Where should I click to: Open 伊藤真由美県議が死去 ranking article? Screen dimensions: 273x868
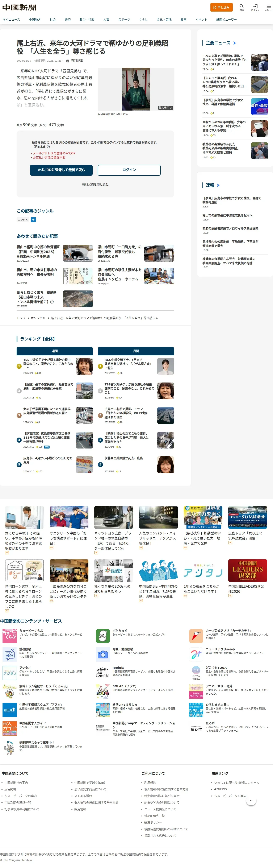(x=123, y=458)
